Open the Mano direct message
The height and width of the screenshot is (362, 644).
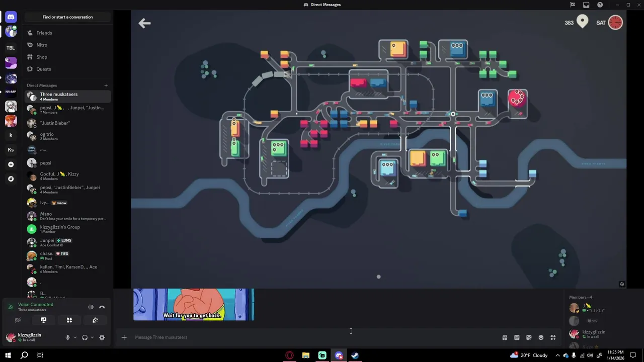(x=68, y=216)
